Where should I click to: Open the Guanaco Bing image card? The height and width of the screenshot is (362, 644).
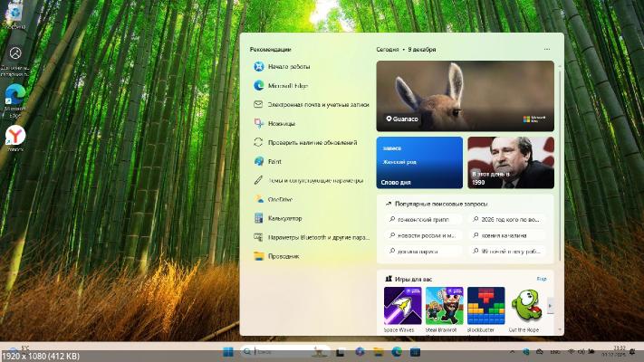point(465,96)
